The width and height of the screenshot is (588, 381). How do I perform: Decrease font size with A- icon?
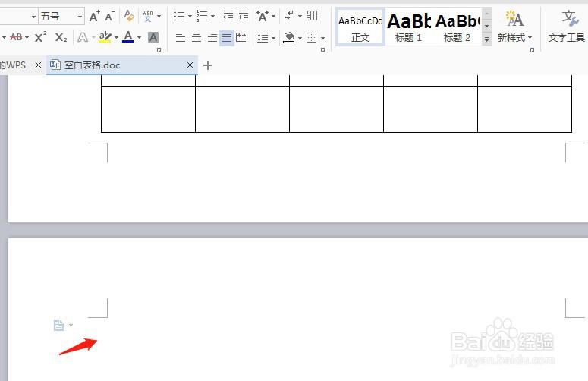110,17
